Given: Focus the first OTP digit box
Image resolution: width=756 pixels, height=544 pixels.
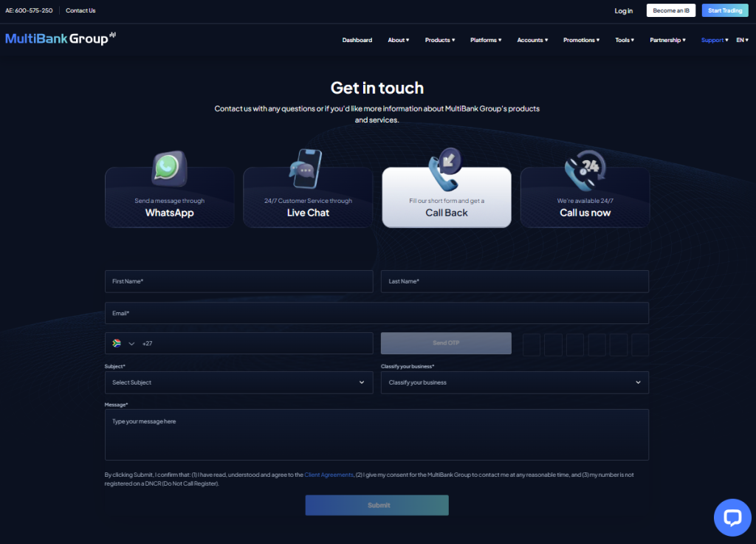Looking at the screenshot, I should (x=532, y=345).
